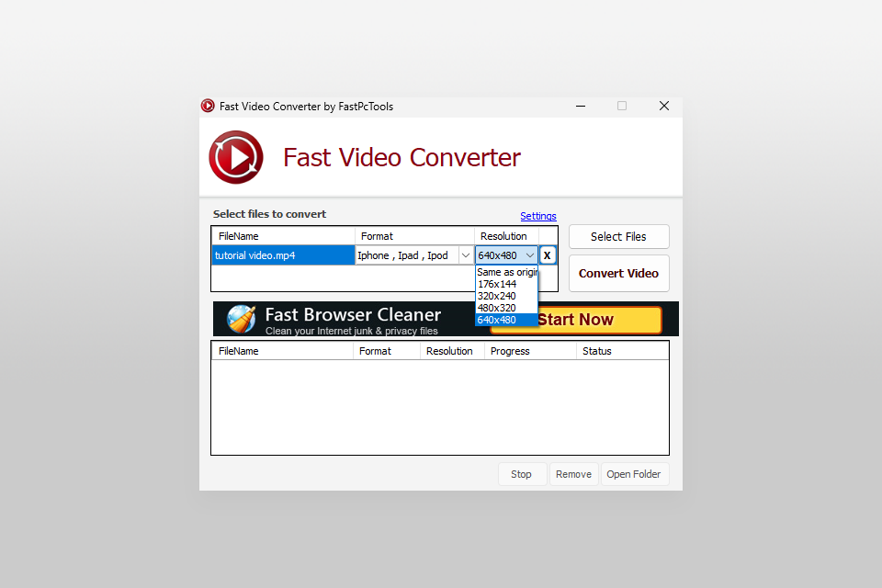Open Folder containing converted videos

pos(634,473)
